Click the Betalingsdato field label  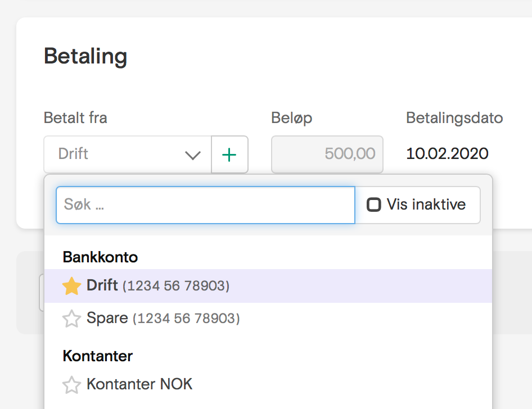[x=454, y=119]
